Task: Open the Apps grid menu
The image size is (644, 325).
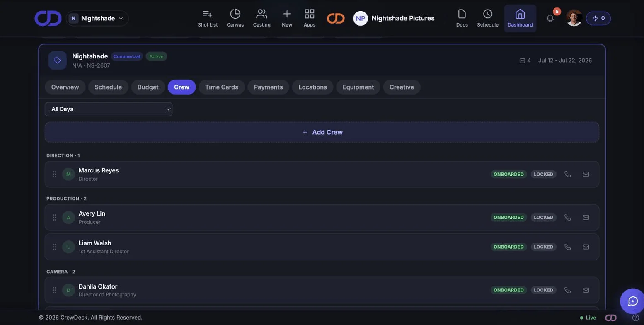Action: 310,18
